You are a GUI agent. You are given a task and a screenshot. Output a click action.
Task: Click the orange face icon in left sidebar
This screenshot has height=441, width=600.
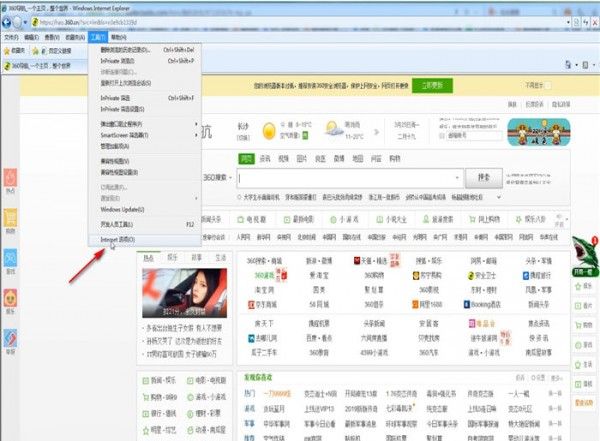pyautogui.click(x=10, y=298)
